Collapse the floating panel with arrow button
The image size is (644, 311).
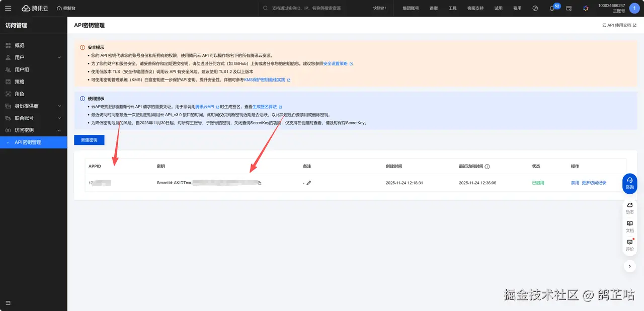pyautogui.click(x=629, y=266)
